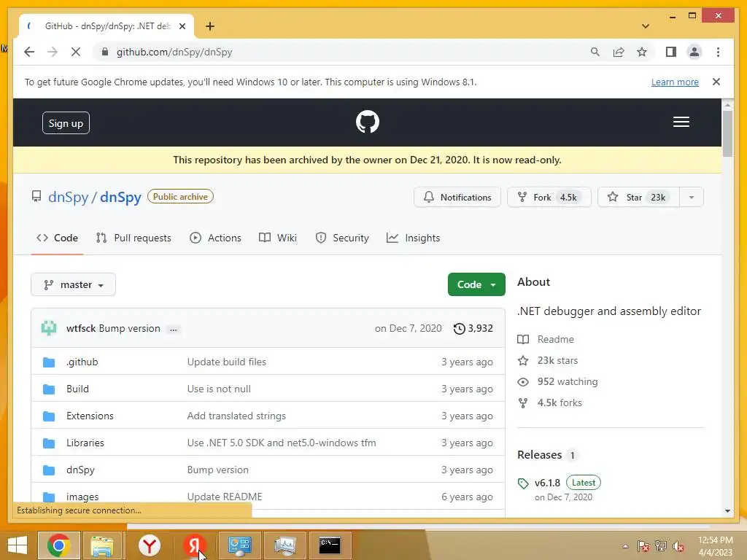
Task: Open the green Code dropdown
Action: pos(476,284)
